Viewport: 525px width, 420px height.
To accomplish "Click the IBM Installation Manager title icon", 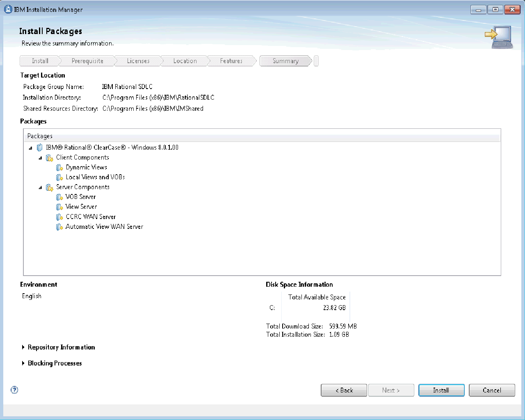I will (x=8, y=9).
